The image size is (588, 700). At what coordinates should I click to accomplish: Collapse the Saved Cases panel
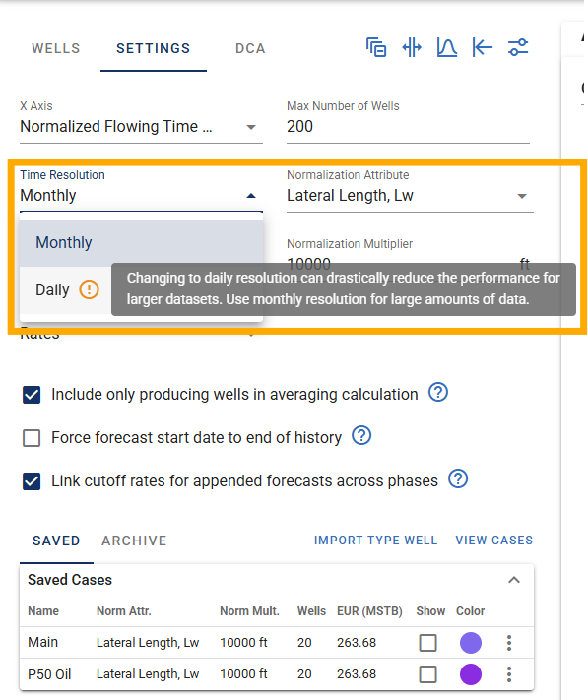point(514,580)
